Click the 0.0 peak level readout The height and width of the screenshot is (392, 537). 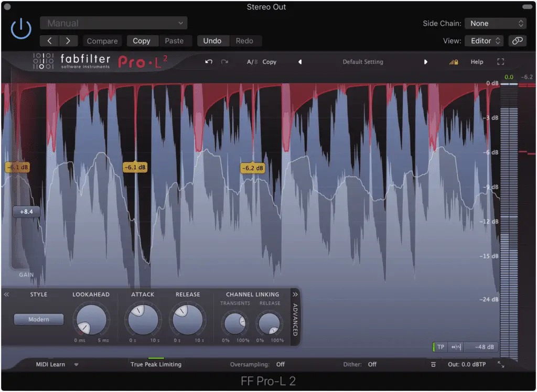coord(509,77)
